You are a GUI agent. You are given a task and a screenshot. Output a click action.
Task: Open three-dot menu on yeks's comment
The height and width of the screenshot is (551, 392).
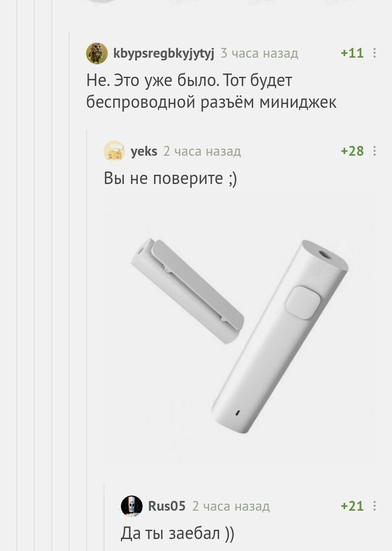[375, 151]
